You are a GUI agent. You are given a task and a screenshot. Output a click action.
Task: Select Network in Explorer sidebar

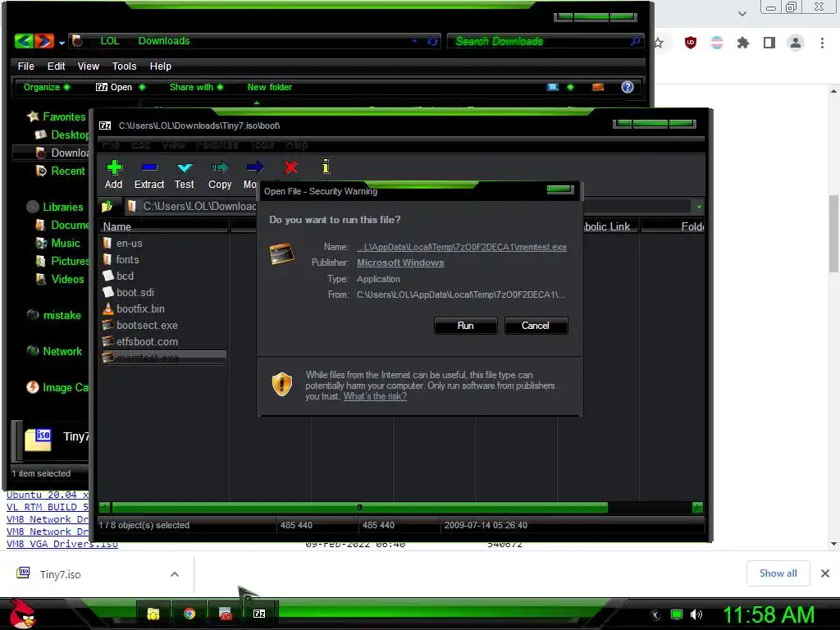(55, 351)
